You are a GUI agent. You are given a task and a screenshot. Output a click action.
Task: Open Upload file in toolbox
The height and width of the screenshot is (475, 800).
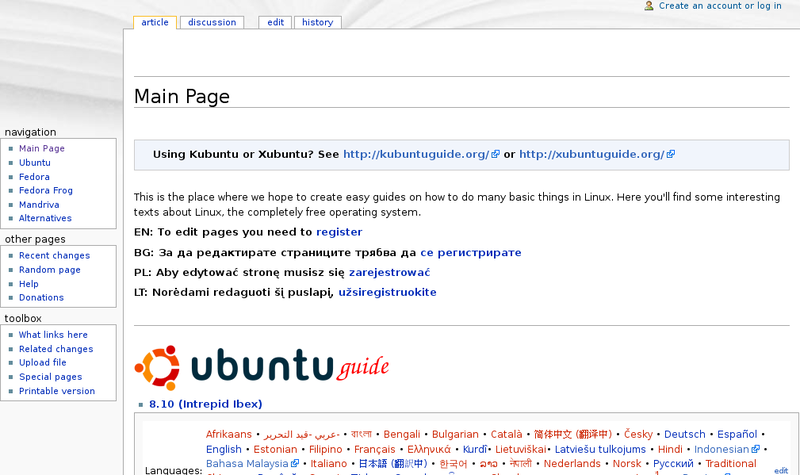pyautogui.click(x=42, y=363)
